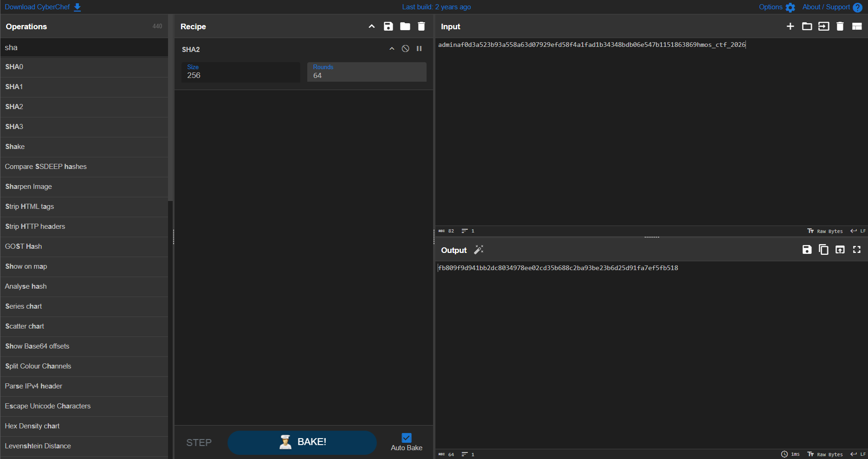Open input character encoding Raw Bytes
This screenshot has height=459, width=868.
(x=825, y=231)
